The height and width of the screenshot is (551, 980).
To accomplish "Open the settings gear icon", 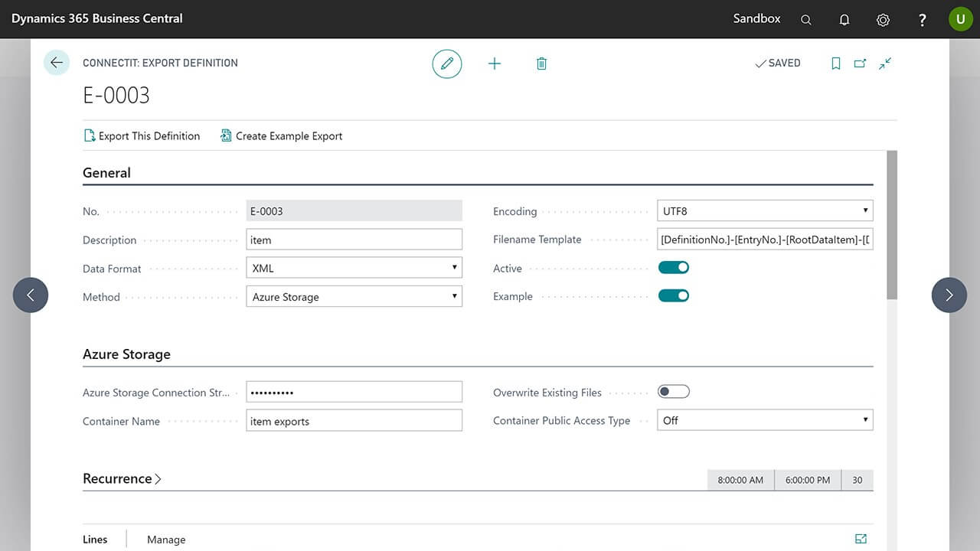I will point(883,20).
